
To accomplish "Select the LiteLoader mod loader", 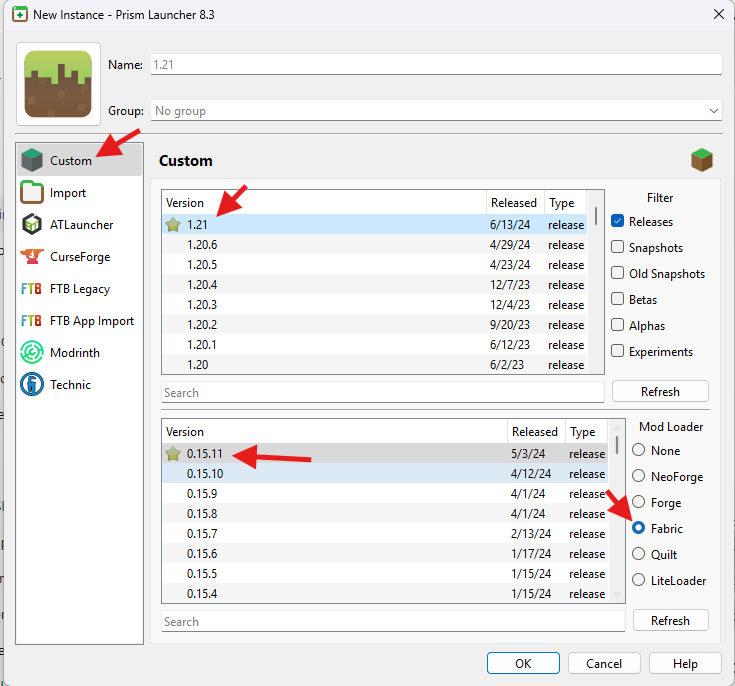I will [638, 580].
